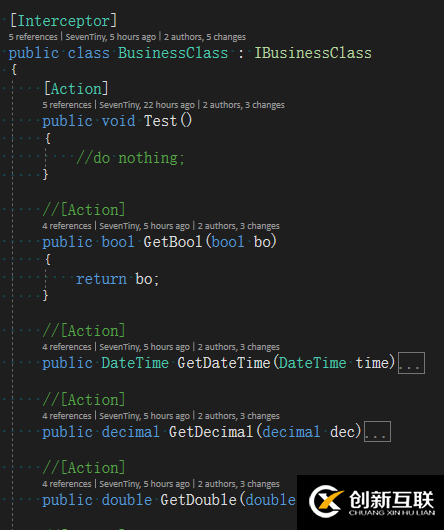This screenshot has width=444, height=530.
Task: Open the 4 references link above GetBool
Action: (67, 226)
